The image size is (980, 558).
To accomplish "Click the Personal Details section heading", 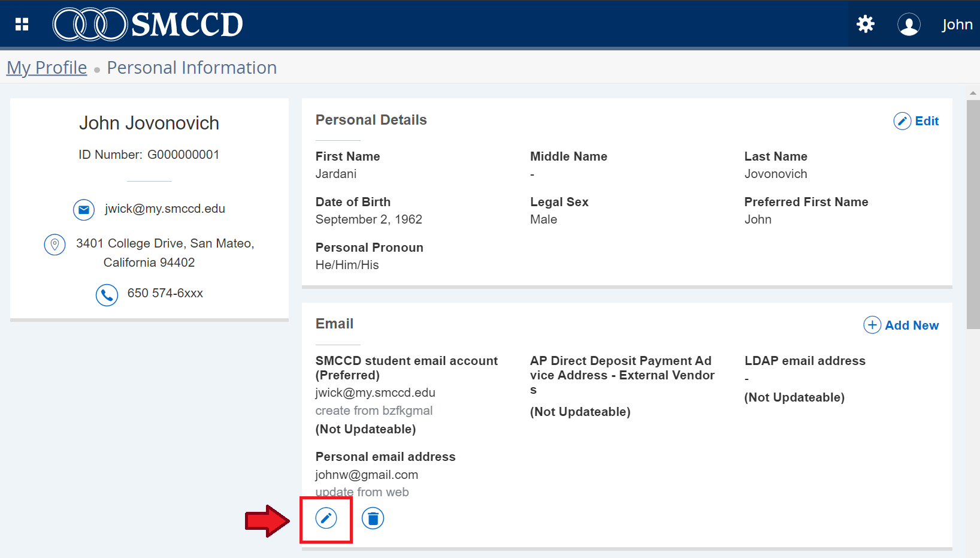I will click(371, 120).
